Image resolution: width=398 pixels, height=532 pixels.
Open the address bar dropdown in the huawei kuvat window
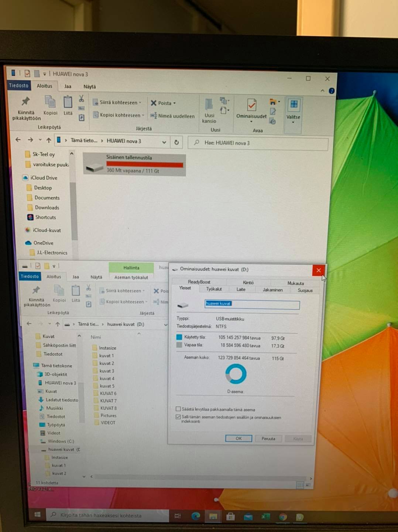165,325
